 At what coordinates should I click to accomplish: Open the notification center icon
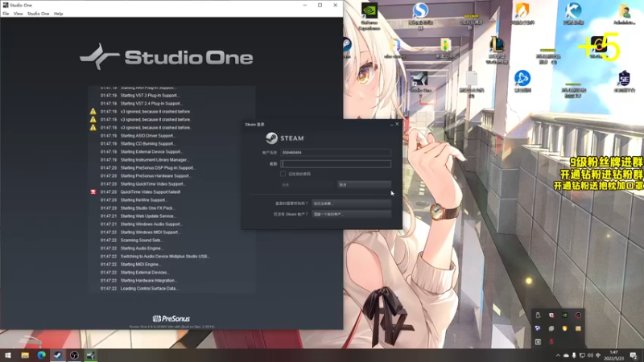coord(633,356)
